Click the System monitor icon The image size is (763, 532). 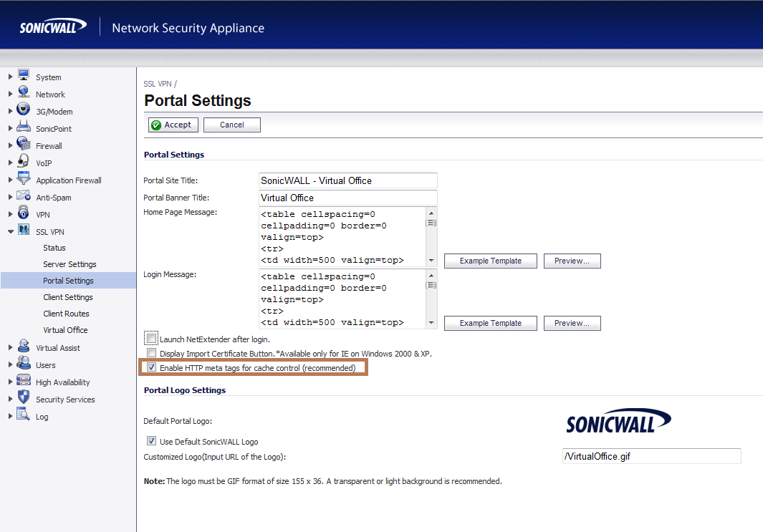pos(24,75)
